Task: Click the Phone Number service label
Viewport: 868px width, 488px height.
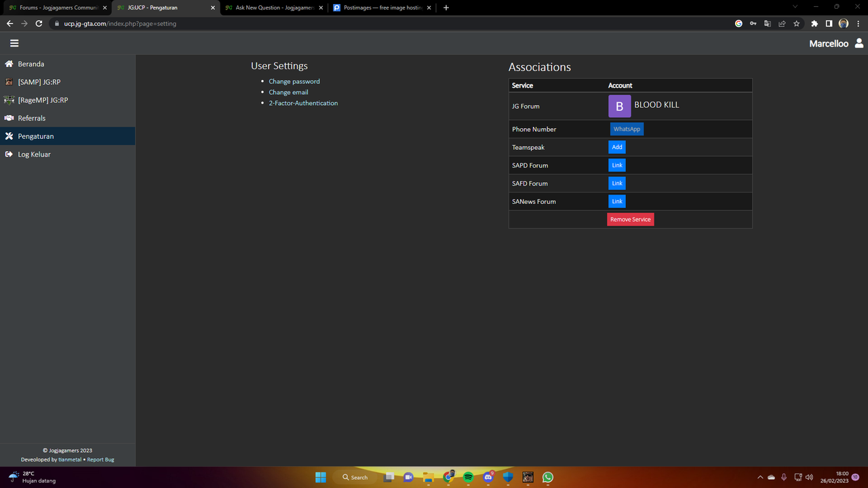Action: click(x=534, y=129)
